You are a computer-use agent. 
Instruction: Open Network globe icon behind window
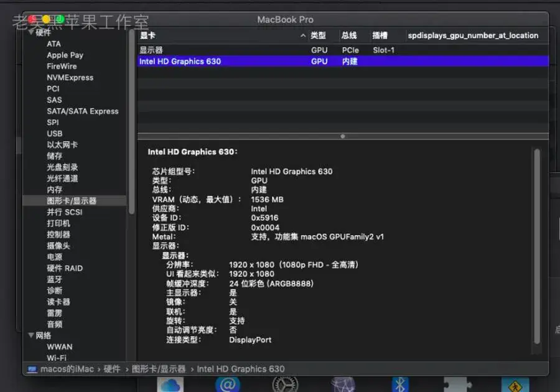(343, 385)
